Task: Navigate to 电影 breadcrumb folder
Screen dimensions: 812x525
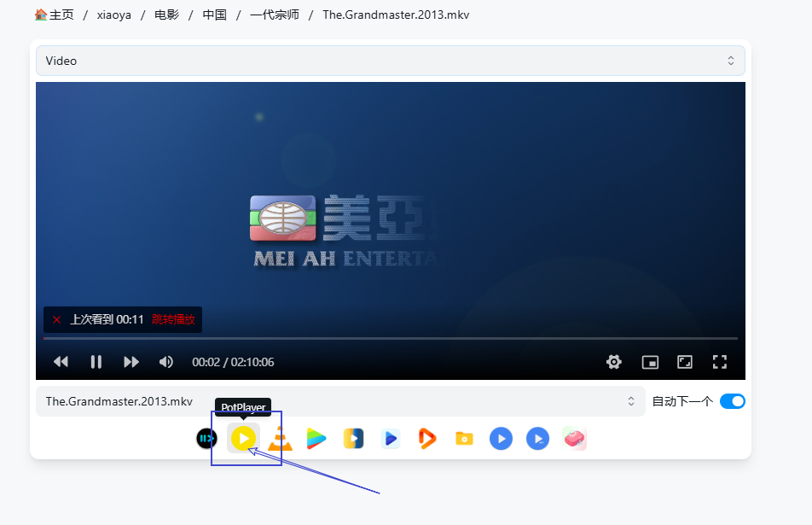Action: coord(167,15)
